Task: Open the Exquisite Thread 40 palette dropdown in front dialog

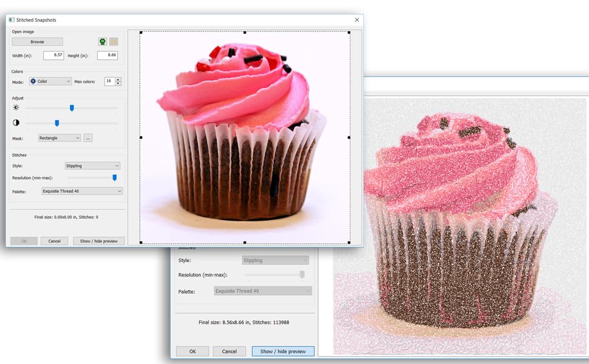Action: pyautogui.click(x=82, y=191)
